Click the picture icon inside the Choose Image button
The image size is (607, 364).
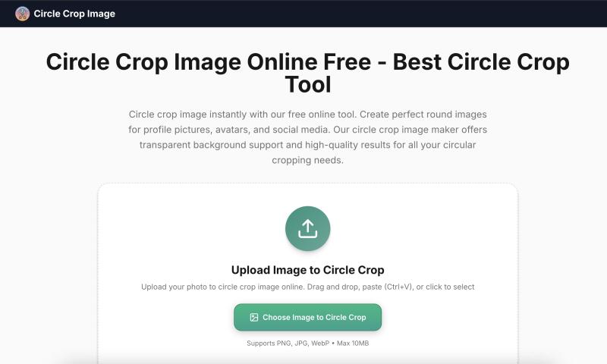pyautogui.click(x=254, y=317)
